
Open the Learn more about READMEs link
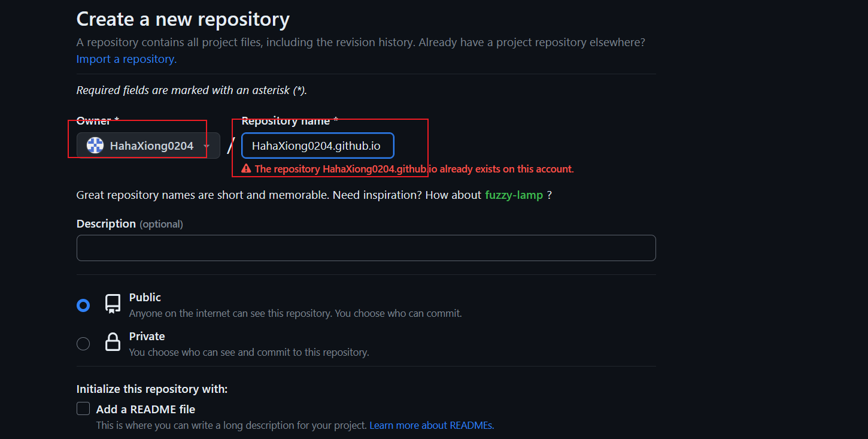click(x=432, y=425)
